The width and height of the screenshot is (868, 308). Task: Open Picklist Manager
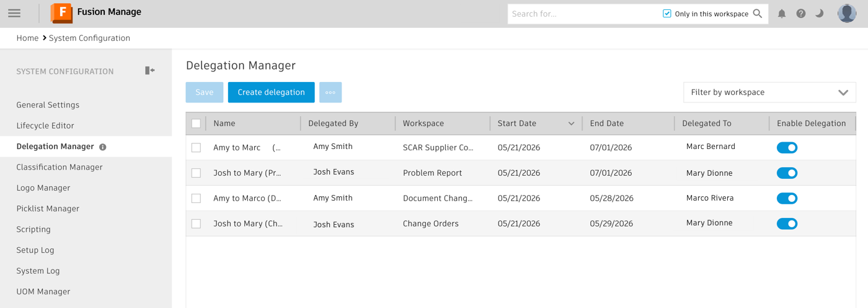point(48,209)
